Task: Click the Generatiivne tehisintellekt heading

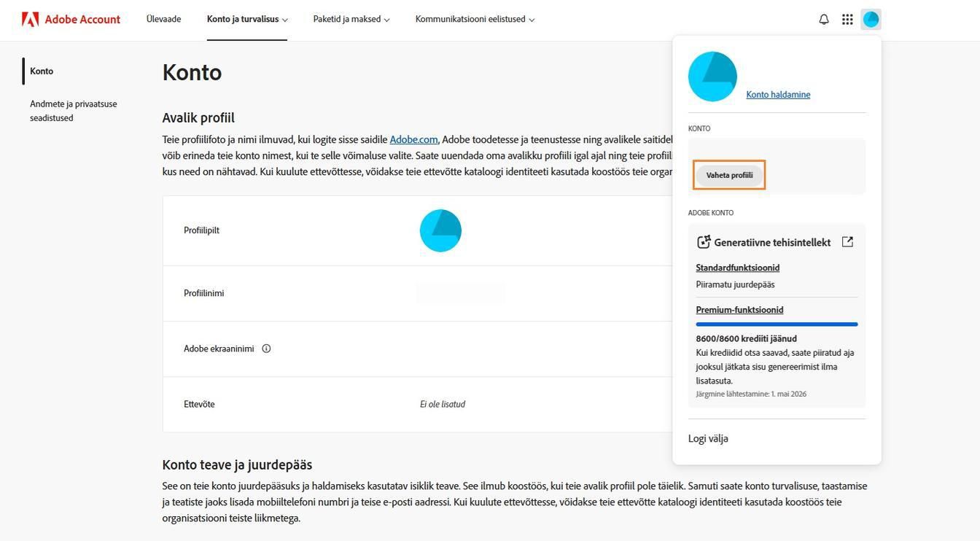Action: 772,242
